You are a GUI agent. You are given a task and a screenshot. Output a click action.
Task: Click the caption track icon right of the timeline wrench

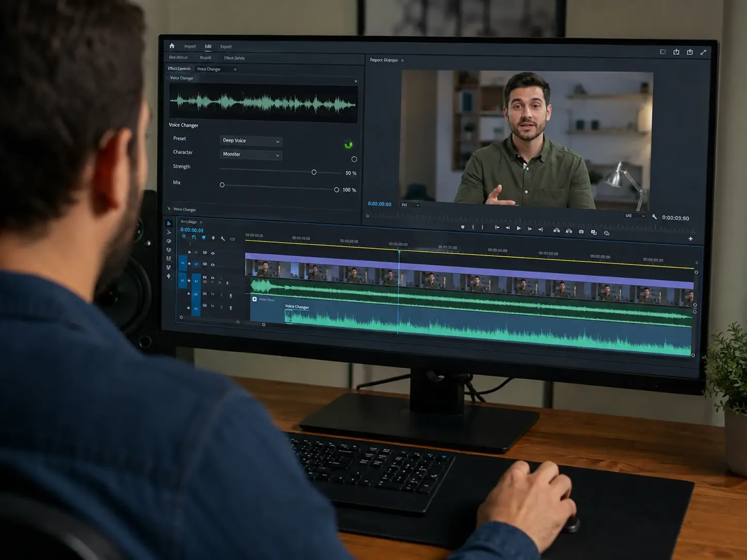click(232, 239)
